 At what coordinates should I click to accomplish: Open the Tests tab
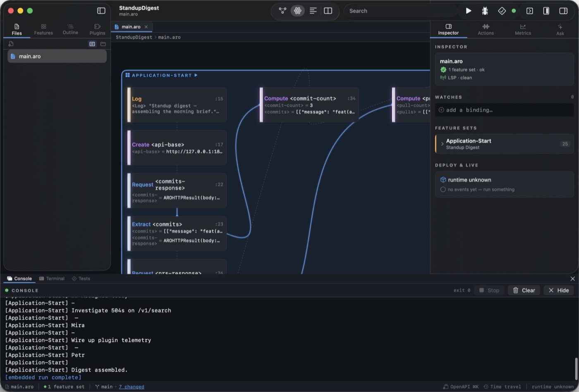pos(81,278)
